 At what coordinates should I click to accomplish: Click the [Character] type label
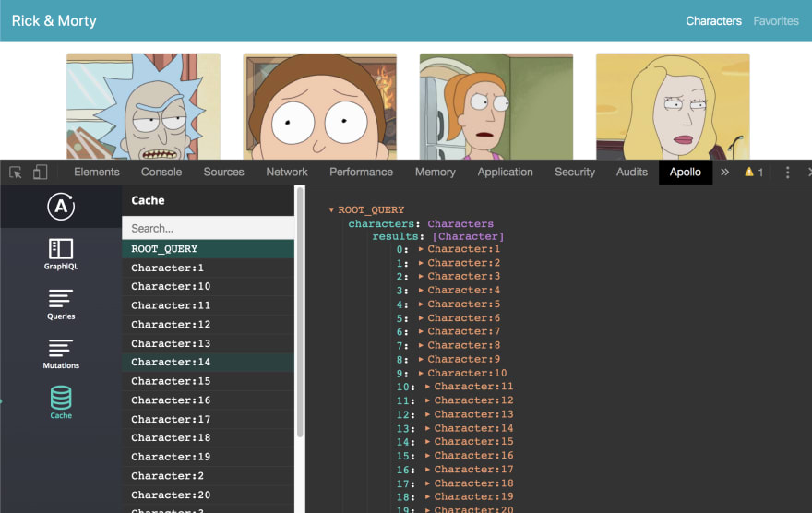tap(468, 236)
